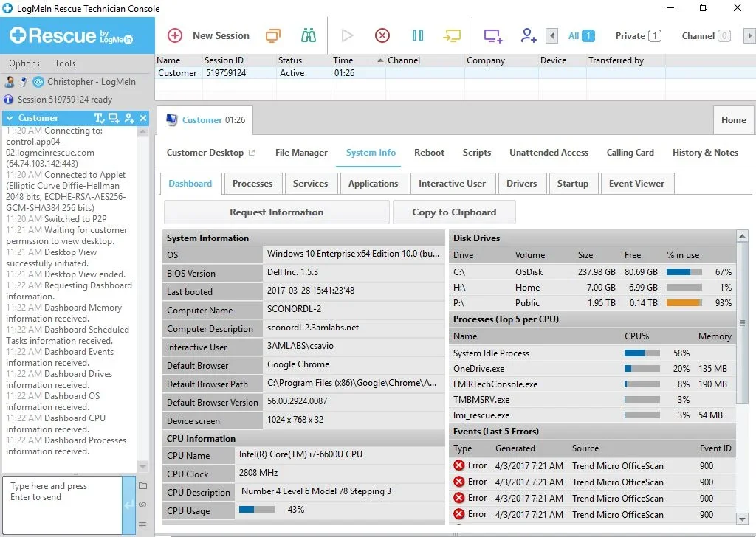
Task: Toggle the Private sessions filter
Action: tap(638, 35)
